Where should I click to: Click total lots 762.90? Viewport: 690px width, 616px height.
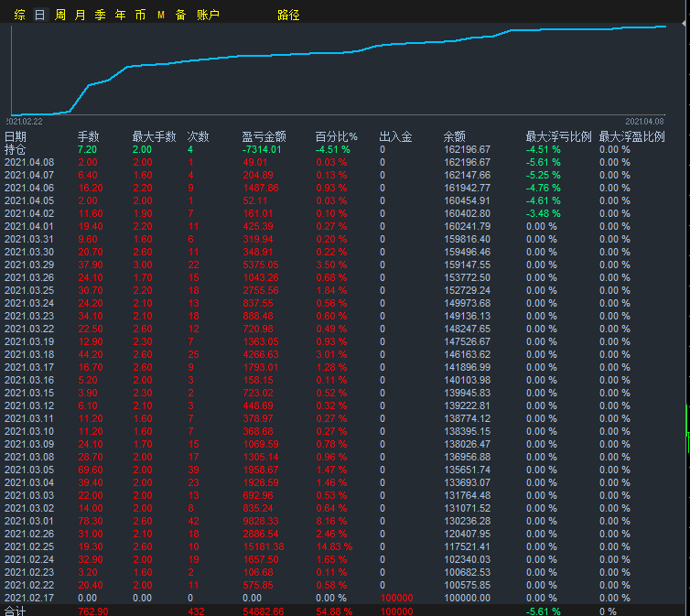pyautogui.click(x=92, y=611)
